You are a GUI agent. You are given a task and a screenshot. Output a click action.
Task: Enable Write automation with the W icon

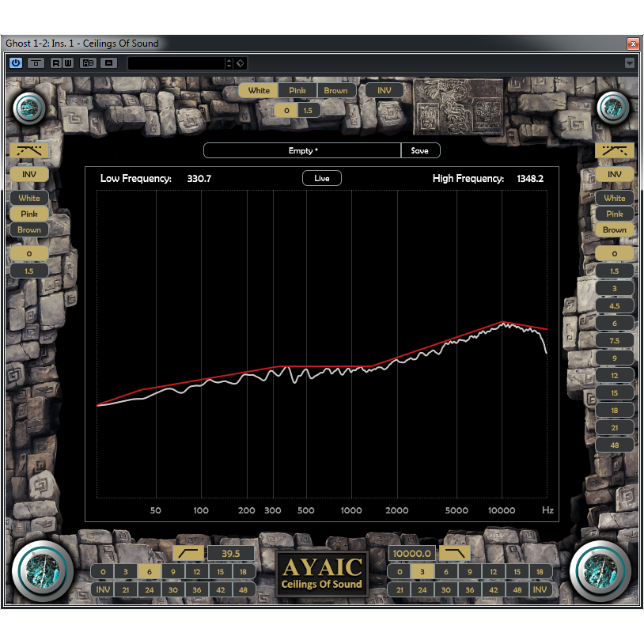70,63
